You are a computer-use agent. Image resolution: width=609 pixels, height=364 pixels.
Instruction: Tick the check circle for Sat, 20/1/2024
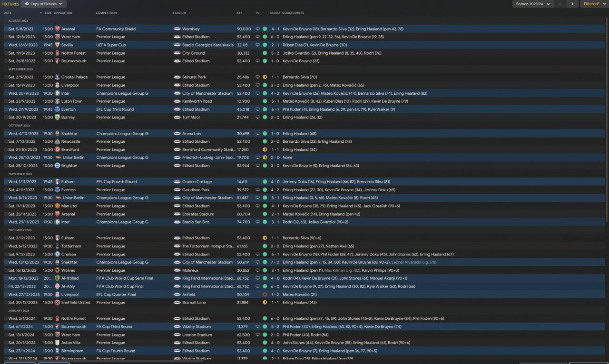(x=6, y=343)
